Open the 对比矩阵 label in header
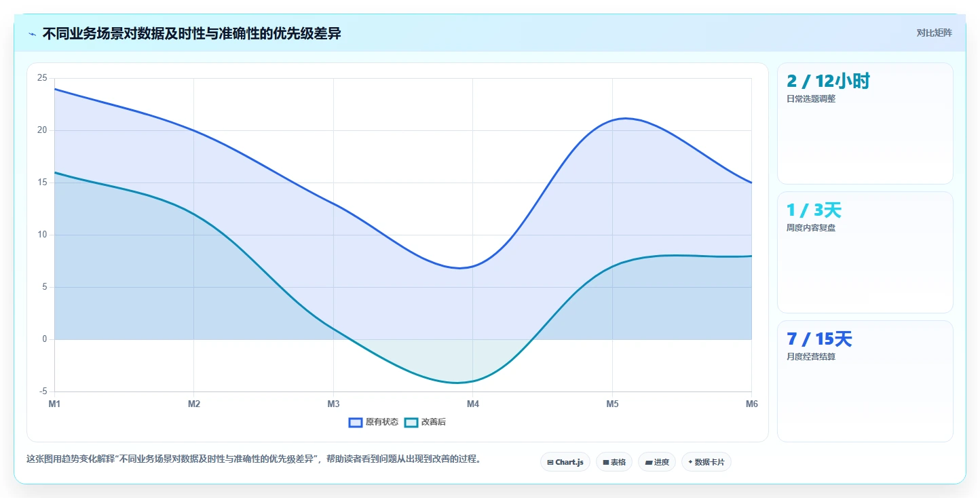Screen dimensions: 980x498 pos(934,33)
